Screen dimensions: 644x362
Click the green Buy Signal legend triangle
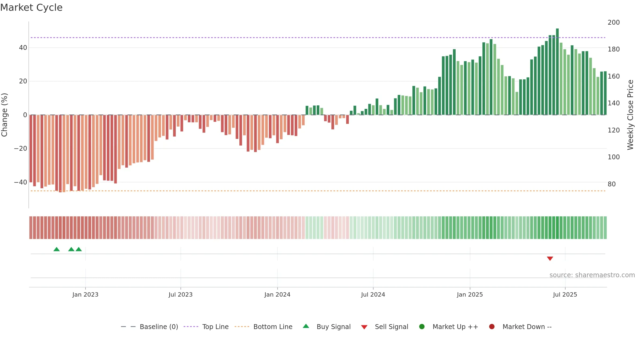306,326
